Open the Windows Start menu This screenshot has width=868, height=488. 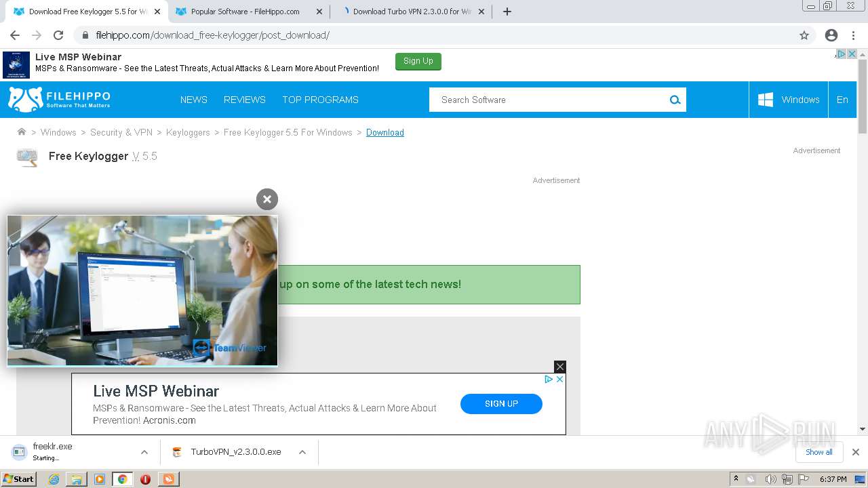[x=18, y=479]
